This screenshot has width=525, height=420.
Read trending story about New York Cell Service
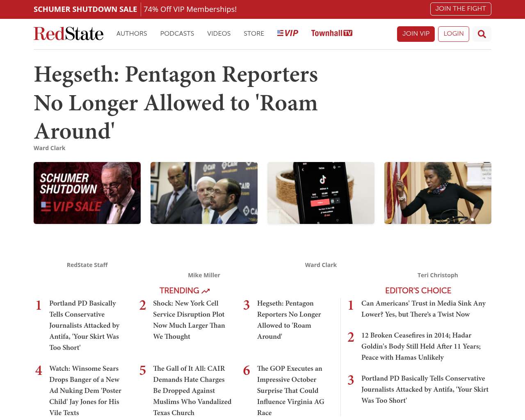point(189,320)
